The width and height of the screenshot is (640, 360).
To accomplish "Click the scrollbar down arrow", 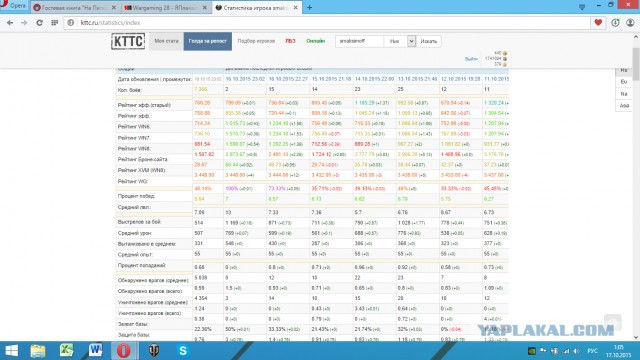I will pos(636,337).
